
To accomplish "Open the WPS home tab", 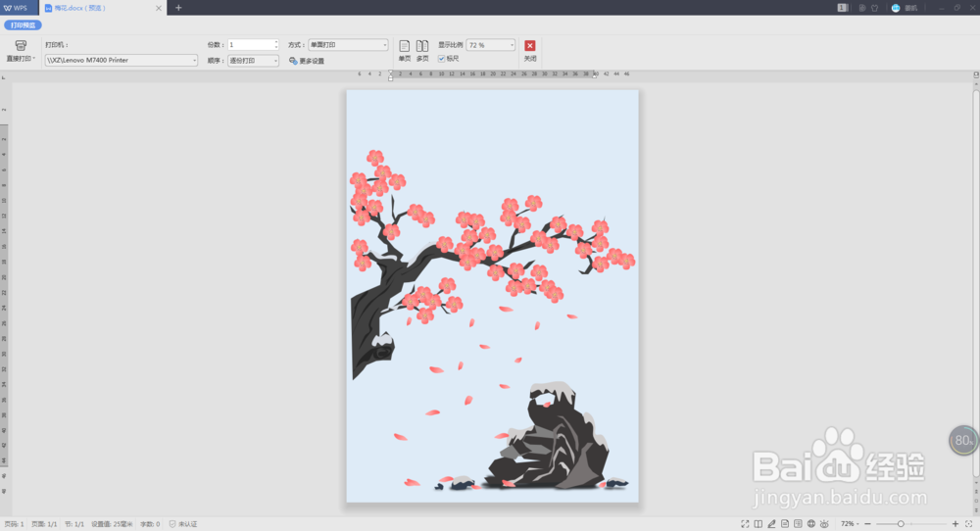I will coord(17,8).
